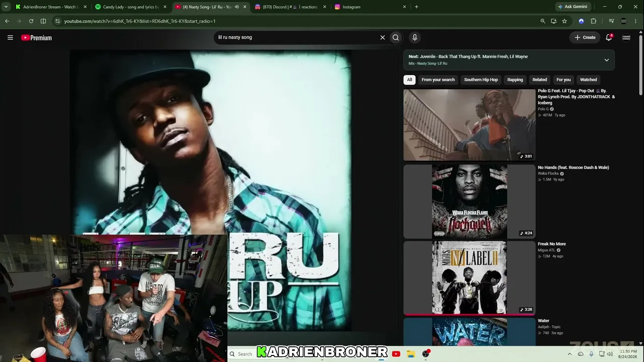The image size is (644, 362).
Task: Mute the Nasty Song tab audio
Action: tap(236, 7)
